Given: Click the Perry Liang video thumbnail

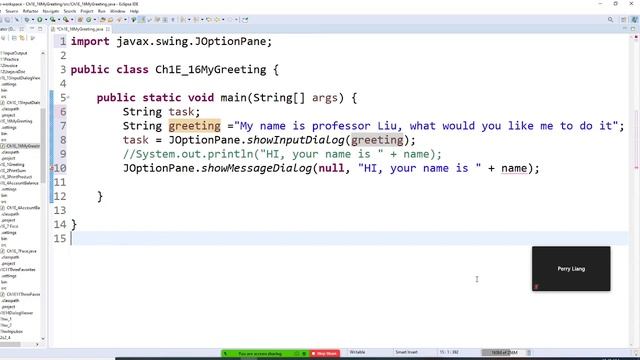Looking at the screenshot, I should pos(571,269).
